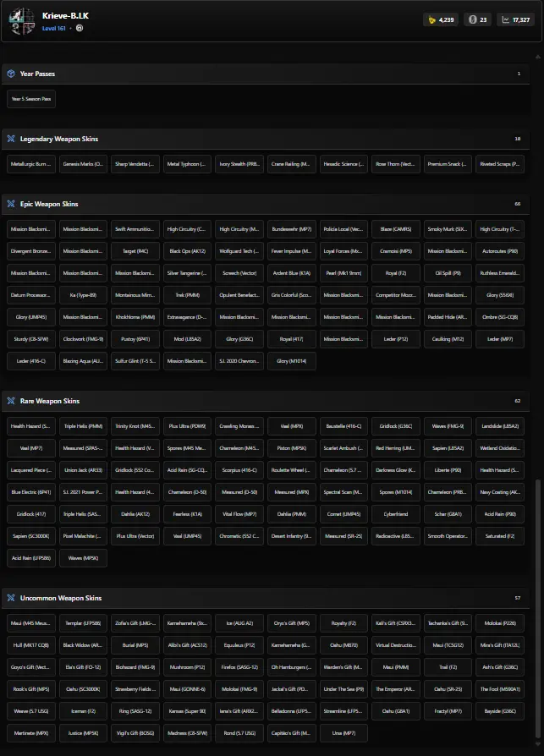Screen dimensions: 544x756
Task: Select the Year 5 Season Pass item
Action: tap(31, 99)
